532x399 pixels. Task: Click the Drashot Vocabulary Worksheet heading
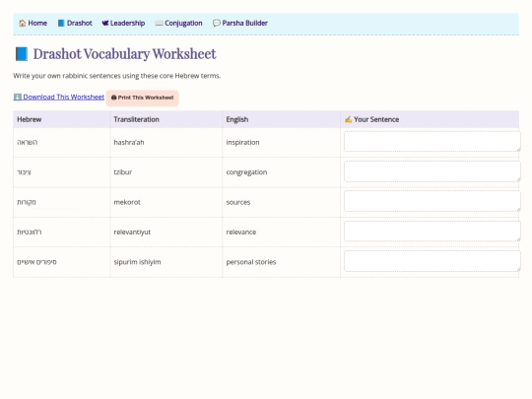pos(124,54)
